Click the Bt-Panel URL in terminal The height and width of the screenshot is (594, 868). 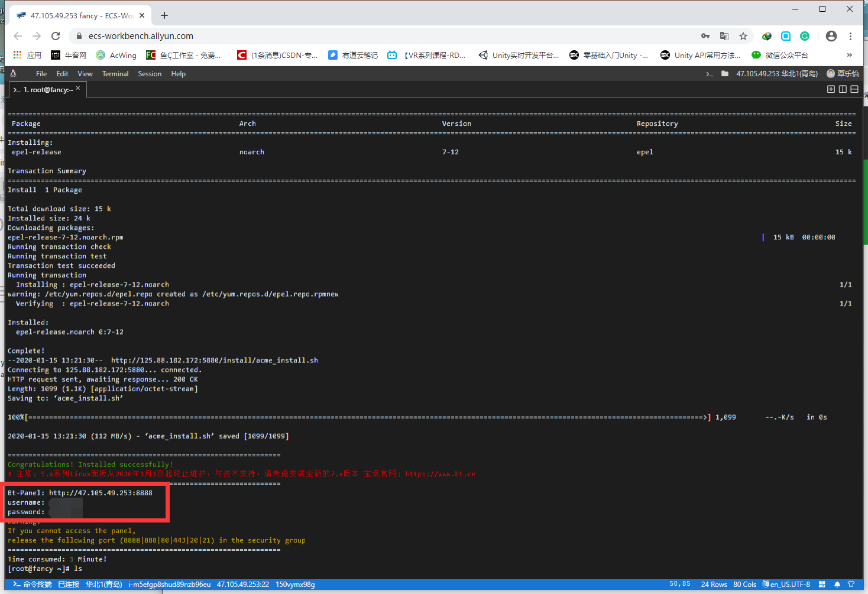pos(101,493)
